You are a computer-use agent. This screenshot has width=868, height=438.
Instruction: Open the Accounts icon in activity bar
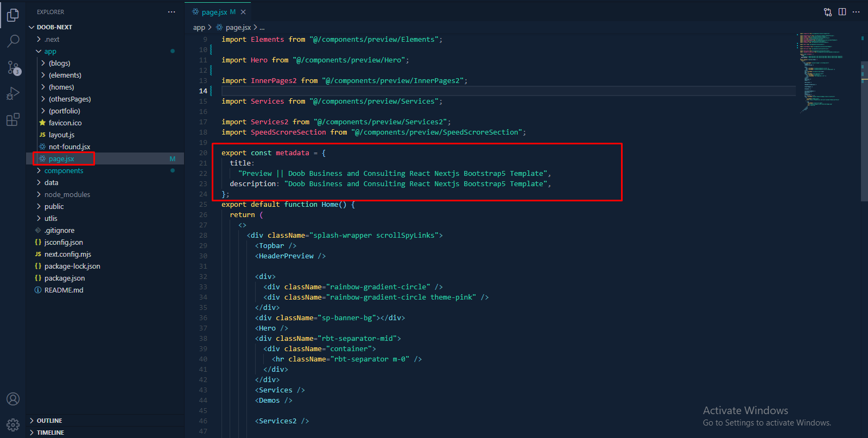click(x=13, y=399)
